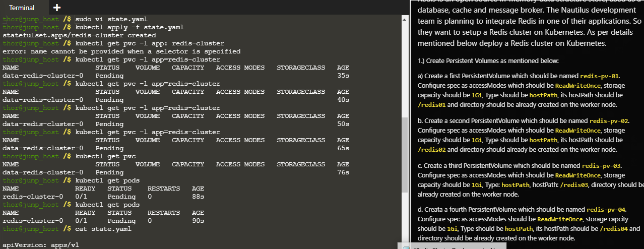Select the highlighted redis-pv-01 name

point(599,76)
